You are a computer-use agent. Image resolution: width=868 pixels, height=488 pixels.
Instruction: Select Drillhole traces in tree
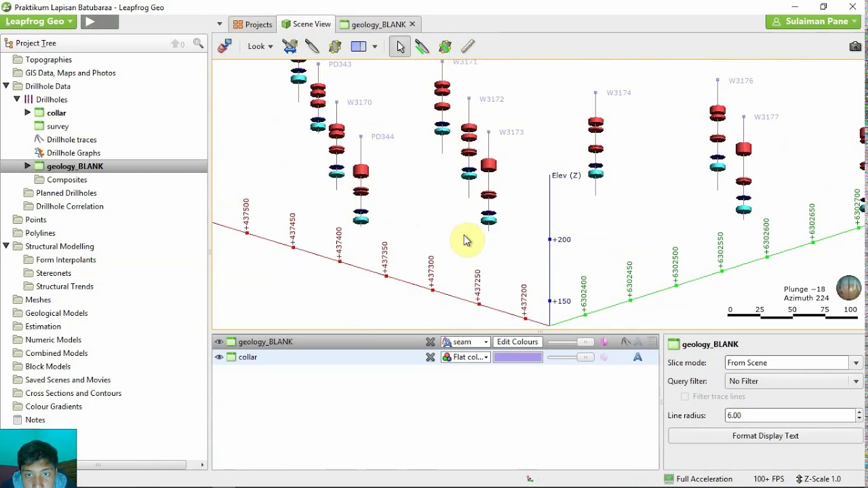coord(72,140)
